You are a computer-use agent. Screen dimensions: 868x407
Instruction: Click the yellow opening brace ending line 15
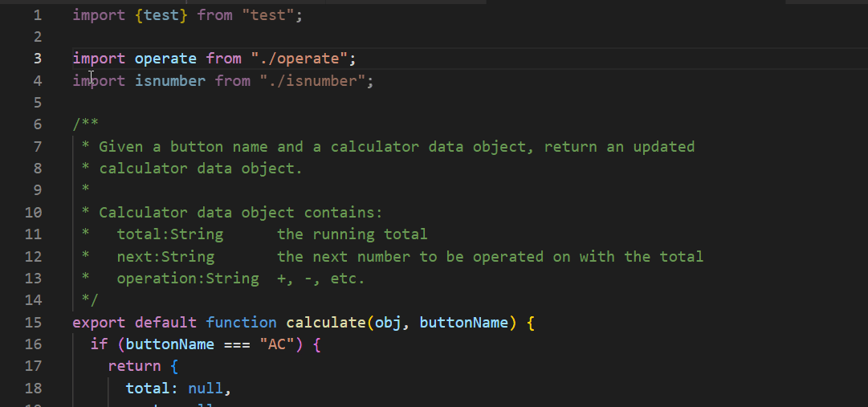pos(530,322)
